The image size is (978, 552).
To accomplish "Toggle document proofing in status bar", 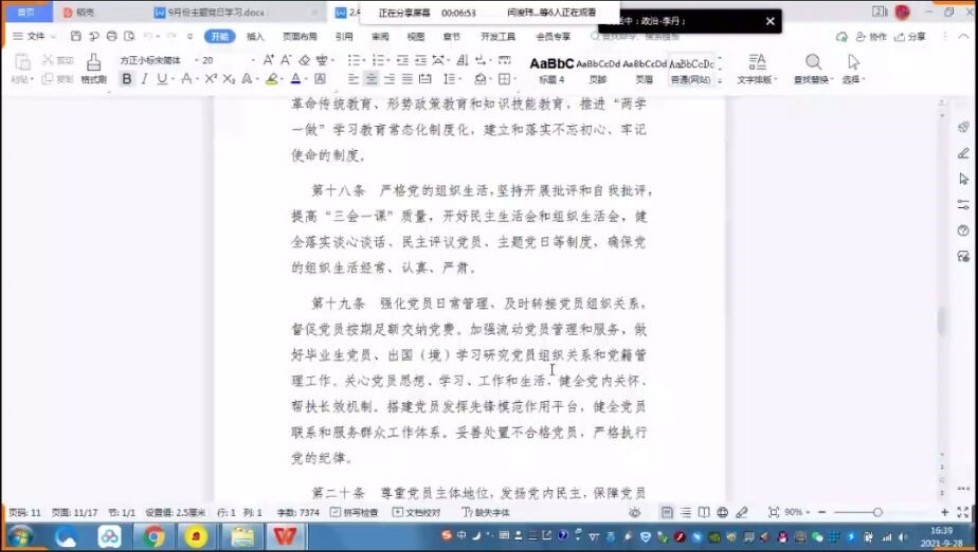I will pyautogui.click(x=416, y=512).
